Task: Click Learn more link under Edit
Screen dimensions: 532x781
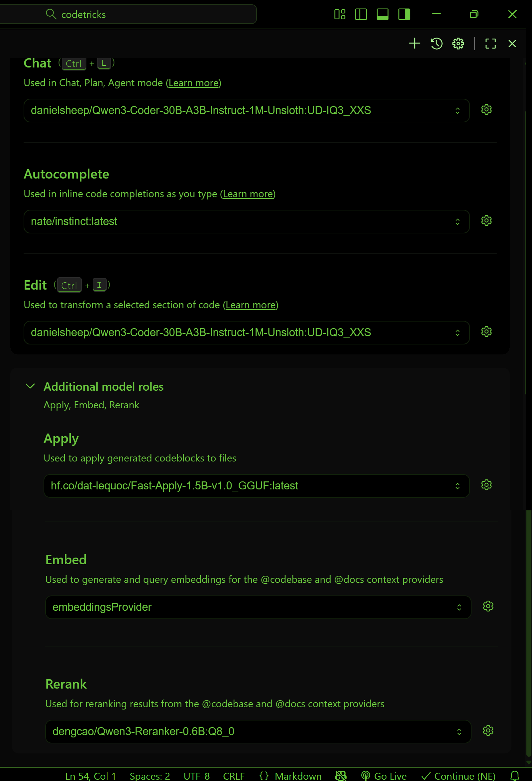Action: pyautogui.click(x=250, y=305)
